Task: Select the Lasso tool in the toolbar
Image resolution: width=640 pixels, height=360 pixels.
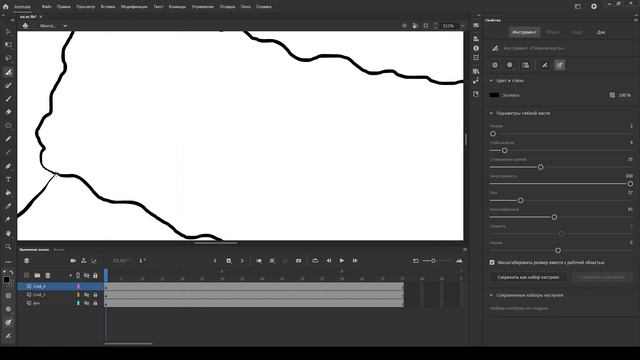Action: click(x=8, y=58)
